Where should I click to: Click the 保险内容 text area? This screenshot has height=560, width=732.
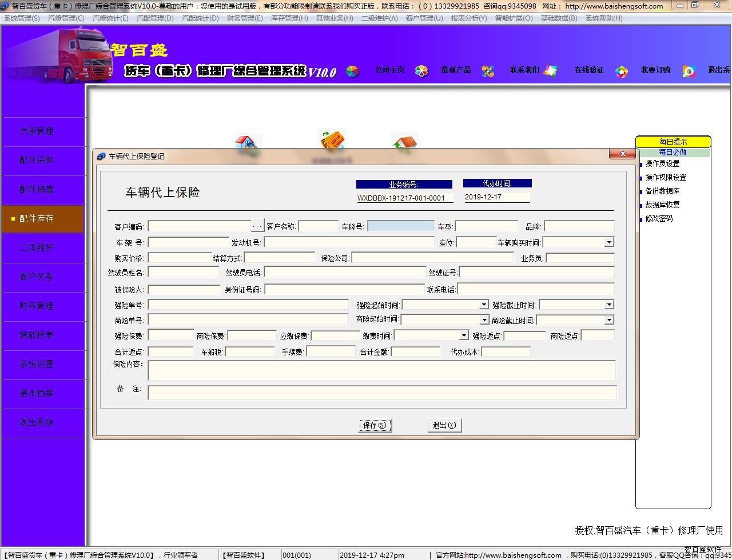[381, 370]
